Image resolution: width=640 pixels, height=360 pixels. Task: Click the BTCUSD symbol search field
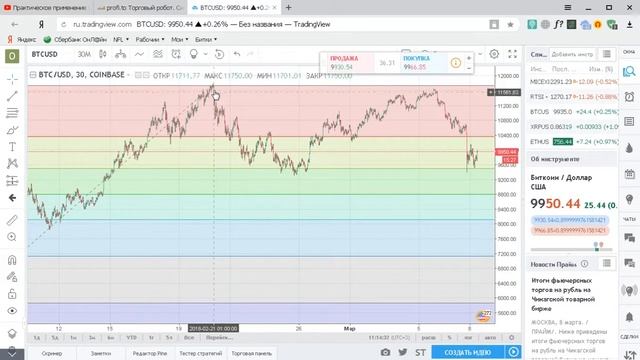click(45, 54)
